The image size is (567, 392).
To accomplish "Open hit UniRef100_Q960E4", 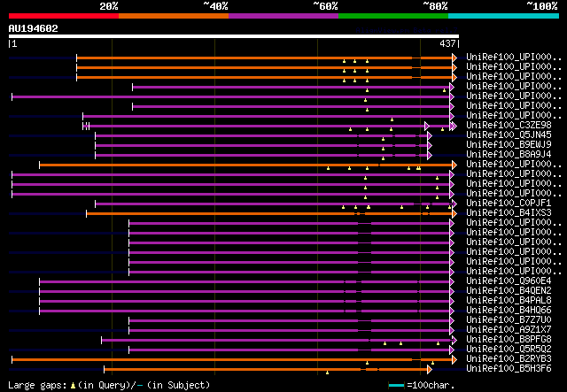I will (x=509, y=281).
